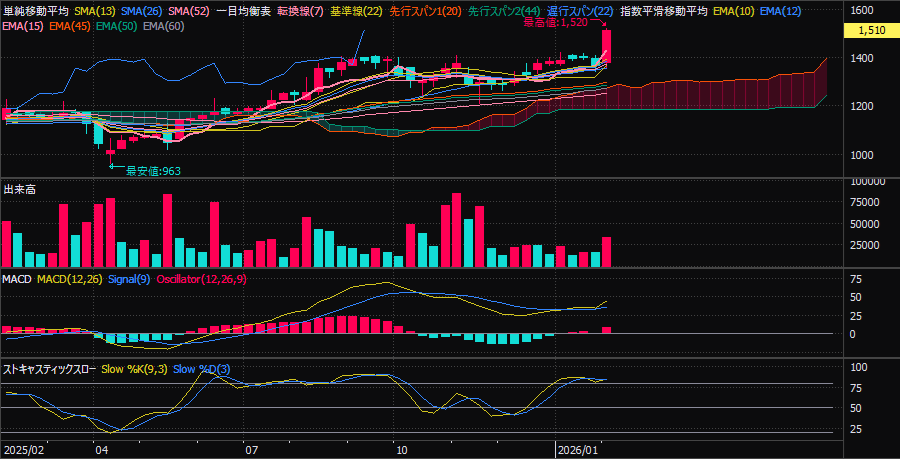Viewport: 900px width, 459px height.
Task: Select the 単純移動平均 indicator title
Action: click(35, 11)
